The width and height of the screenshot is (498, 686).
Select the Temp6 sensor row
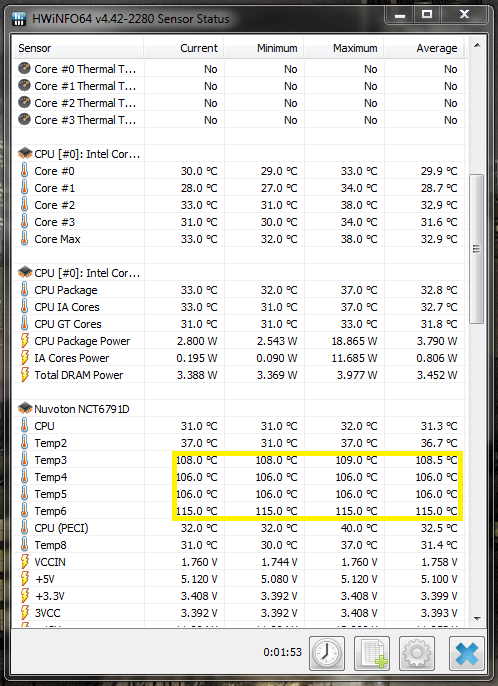(x=240, y=511)
